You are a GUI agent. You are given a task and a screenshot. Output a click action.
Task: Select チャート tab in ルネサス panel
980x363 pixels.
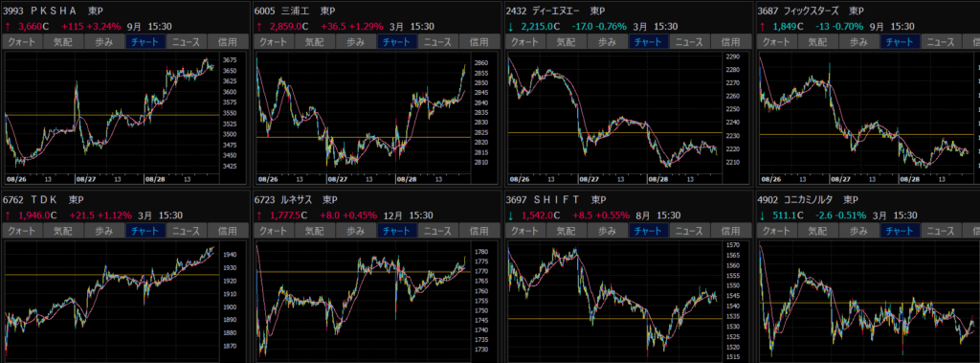pyautogui.click(x=396, y=231)
